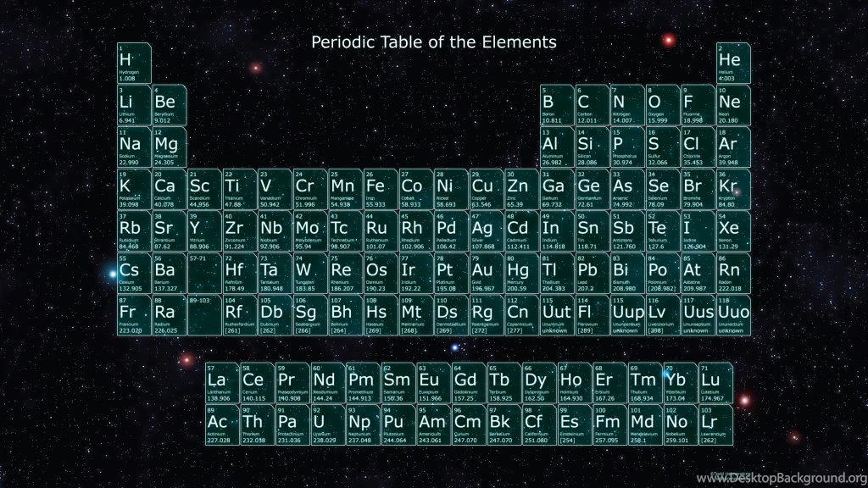Viewport: 868px width, 488px height.
Task: Select the Silver (Ag) element cell
Action: 487,230
